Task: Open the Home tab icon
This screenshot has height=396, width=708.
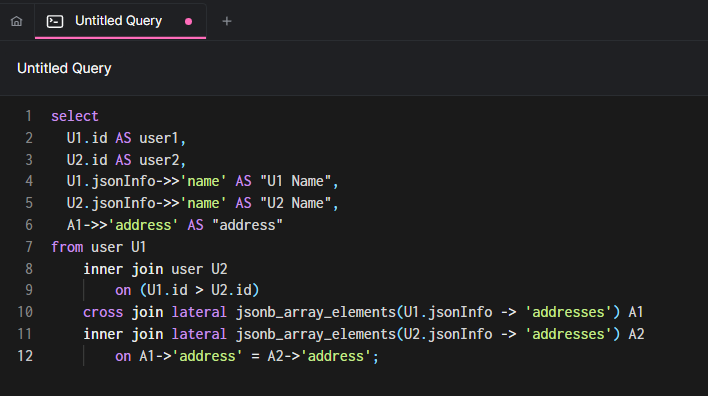Action: tap(17, 21)
